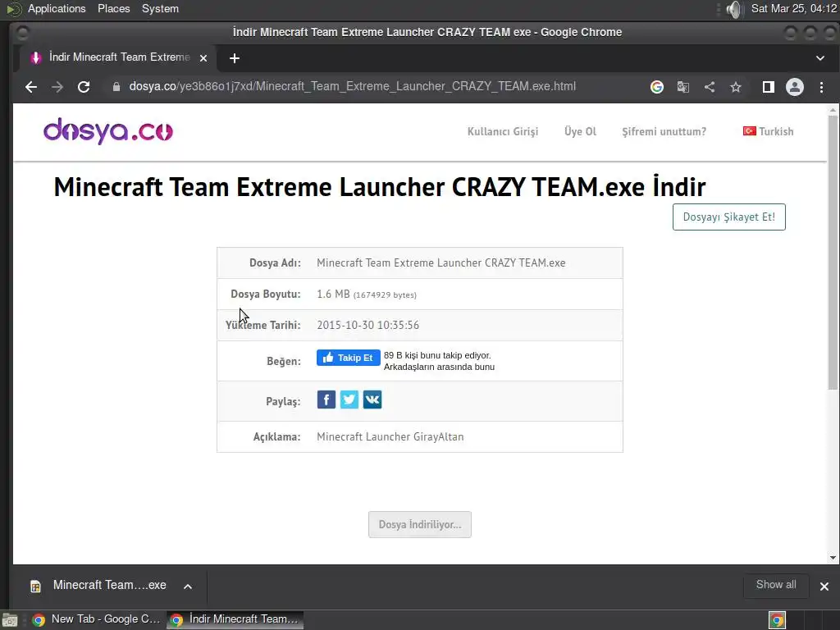Viewport: 840px width, 630px height.
Task: Bookmark this tab with star
Action: pos(736,87)
